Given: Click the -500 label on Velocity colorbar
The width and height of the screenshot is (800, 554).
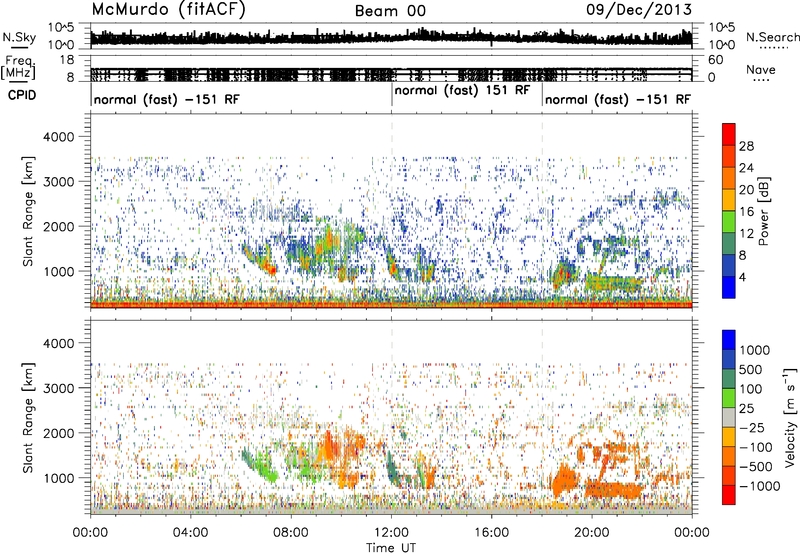Looking at the screenshot, I should [x=756, y=467].
